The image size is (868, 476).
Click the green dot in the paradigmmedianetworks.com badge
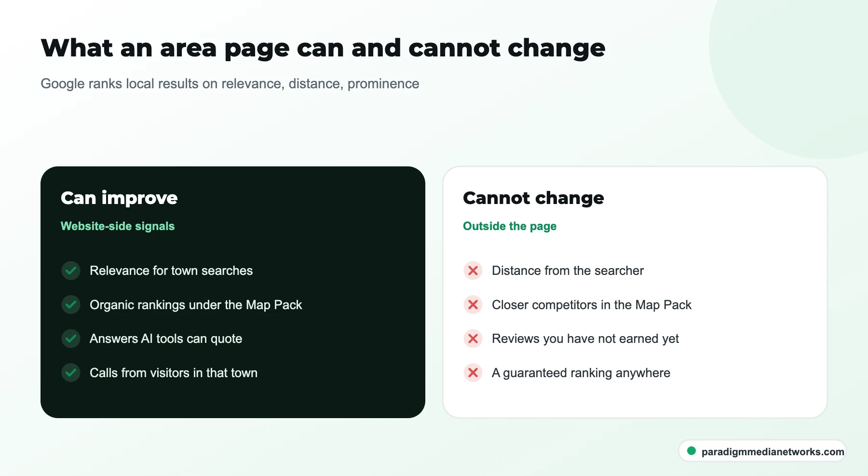click(x=692, y=451)
